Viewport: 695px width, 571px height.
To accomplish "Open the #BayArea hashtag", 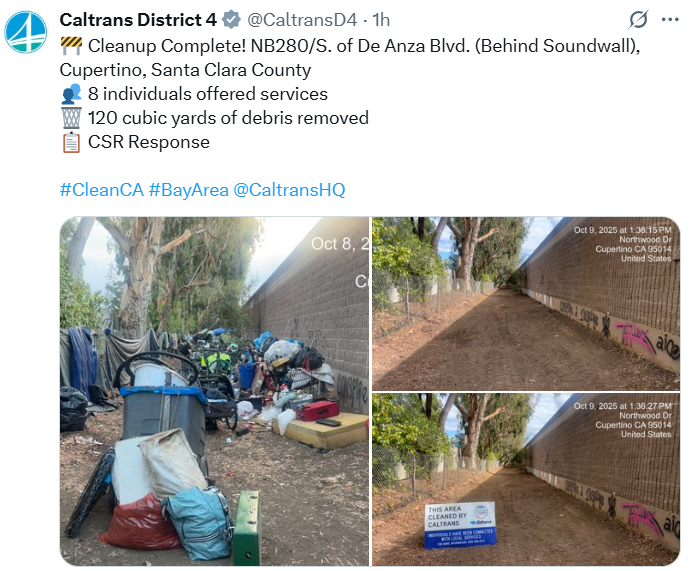I will pos(188,190).
